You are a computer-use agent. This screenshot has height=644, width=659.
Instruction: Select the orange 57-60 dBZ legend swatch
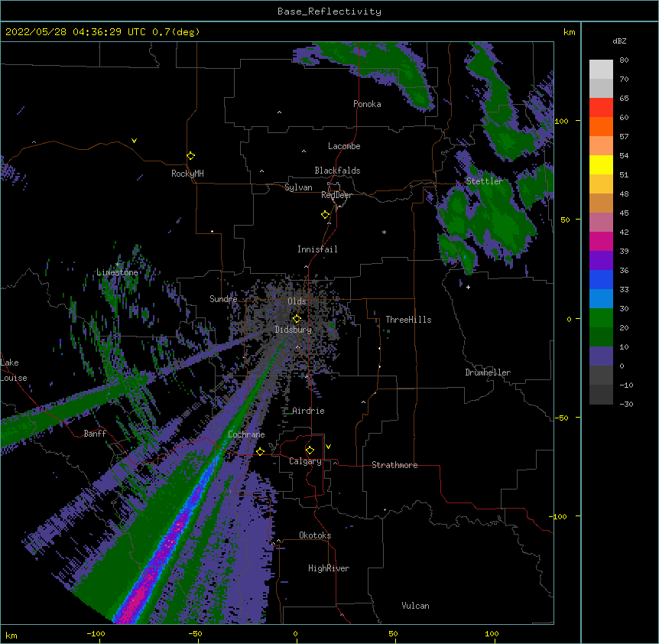coord(601,126)
